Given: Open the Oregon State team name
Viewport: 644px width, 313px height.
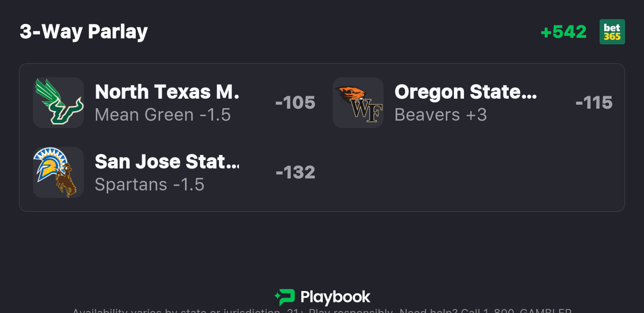Looking at the screenshot, I should 466,92.
